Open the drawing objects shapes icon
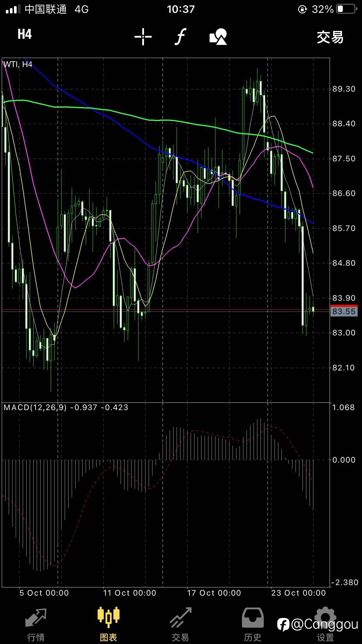This screenshot has height=644, width=362. 218,37
